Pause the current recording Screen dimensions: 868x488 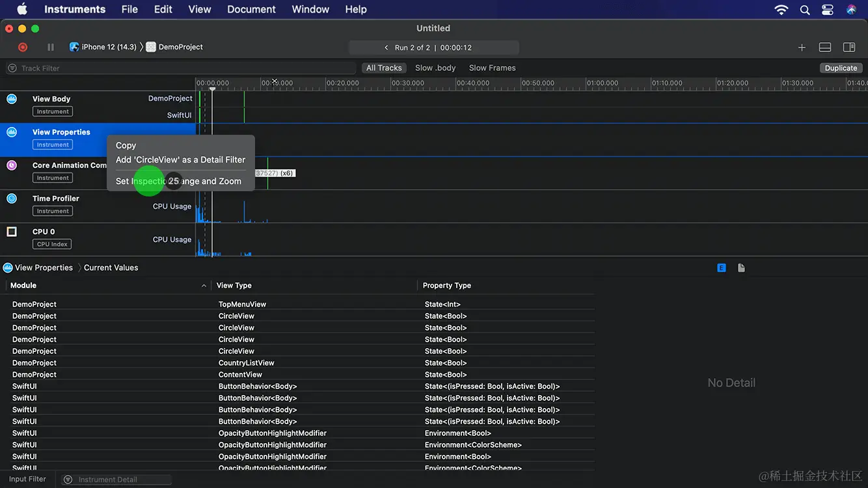click(x=51, y=47)
